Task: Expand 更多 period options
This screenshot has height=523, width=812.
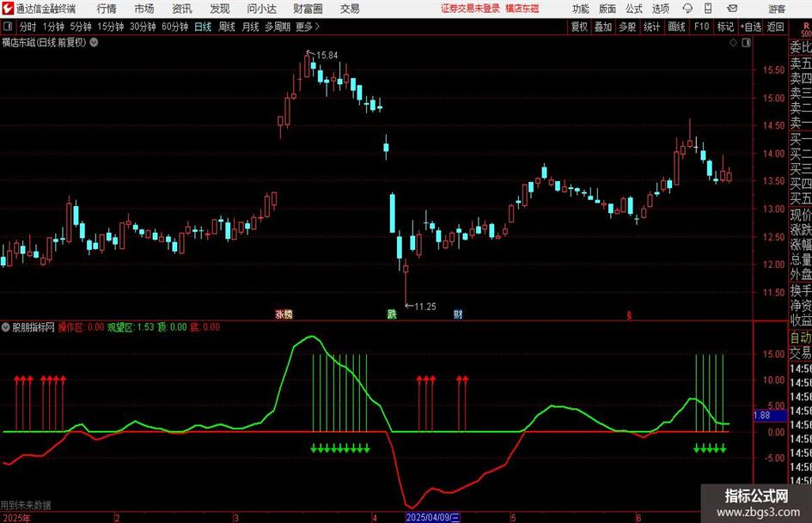Action: coord(308,27)
